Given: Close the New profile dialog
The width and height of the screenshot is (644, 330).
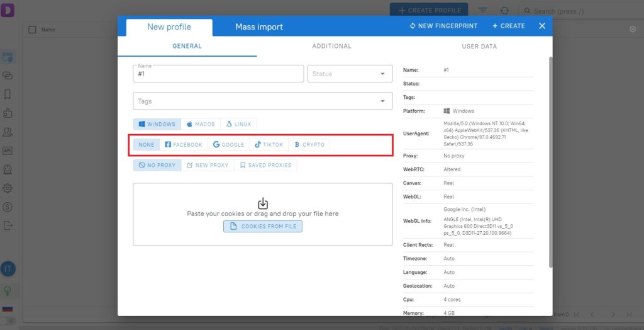Looking at the screenshot, I should (542, 26).
